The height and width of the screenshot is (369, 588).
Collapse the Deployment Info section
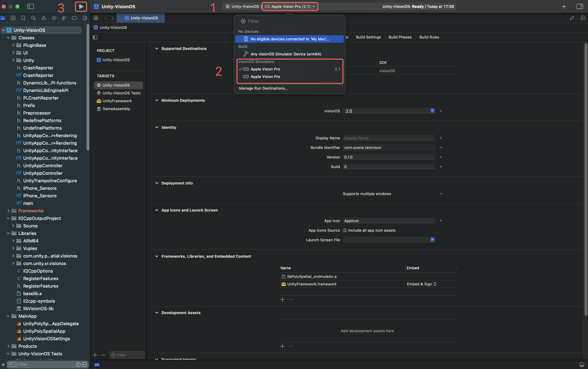[x=157, y=183]
